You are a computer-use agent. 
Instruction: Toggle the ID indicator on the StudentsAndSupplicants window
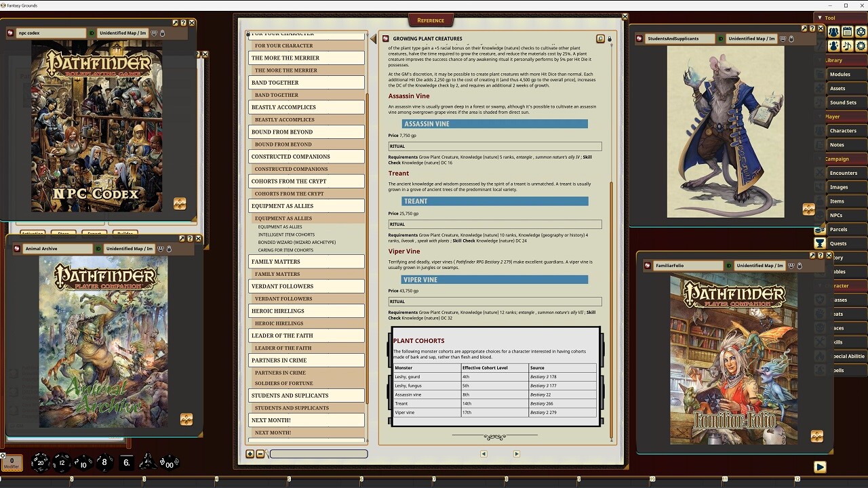coord(721,38)
